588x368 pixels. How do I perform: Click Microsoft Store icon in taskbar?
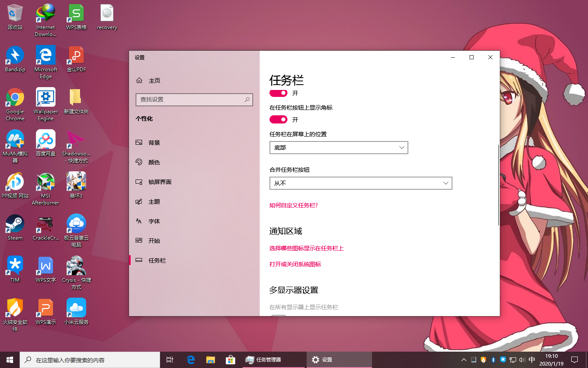230,360
